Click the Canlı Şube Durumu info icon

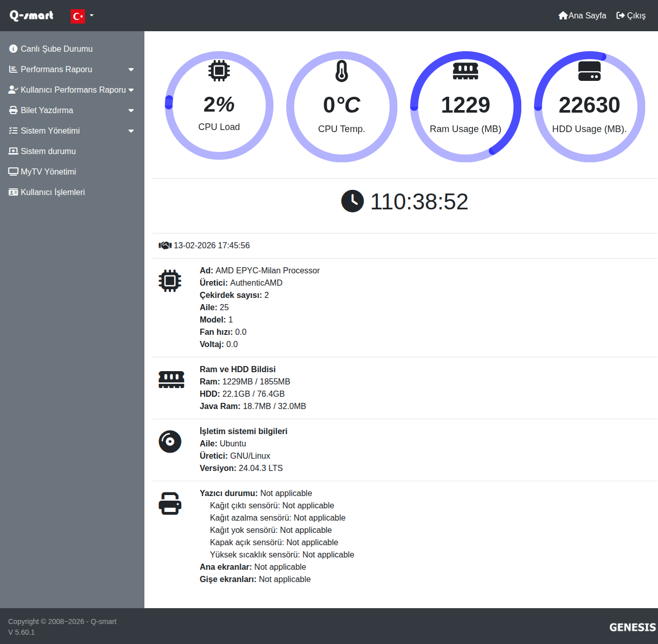pyautogui.click(x=13, y=49)
